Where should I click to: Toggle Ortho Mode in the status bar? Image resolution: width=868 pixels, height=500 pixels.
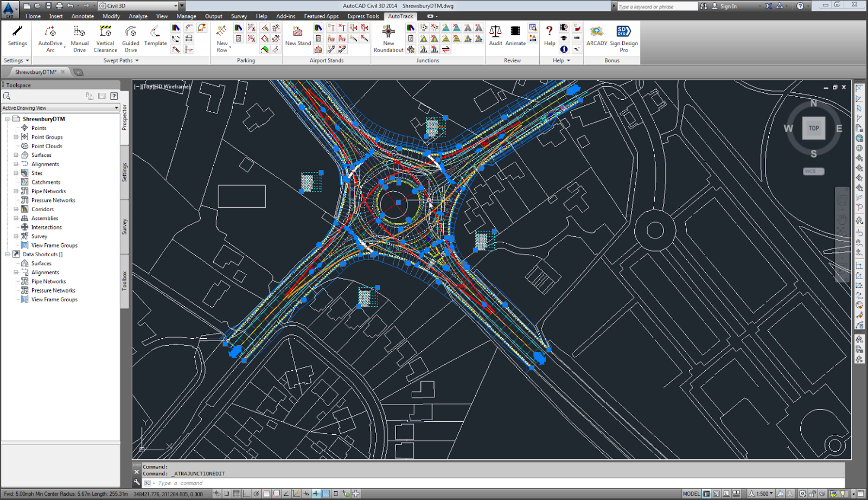245,494
